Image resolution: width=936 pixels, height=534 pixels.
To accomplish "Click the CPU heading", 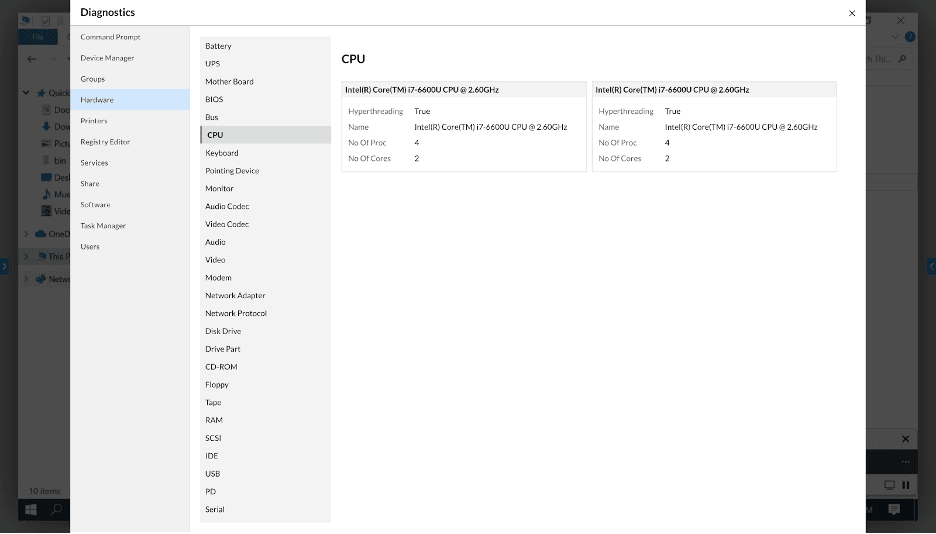I will 353,59.
